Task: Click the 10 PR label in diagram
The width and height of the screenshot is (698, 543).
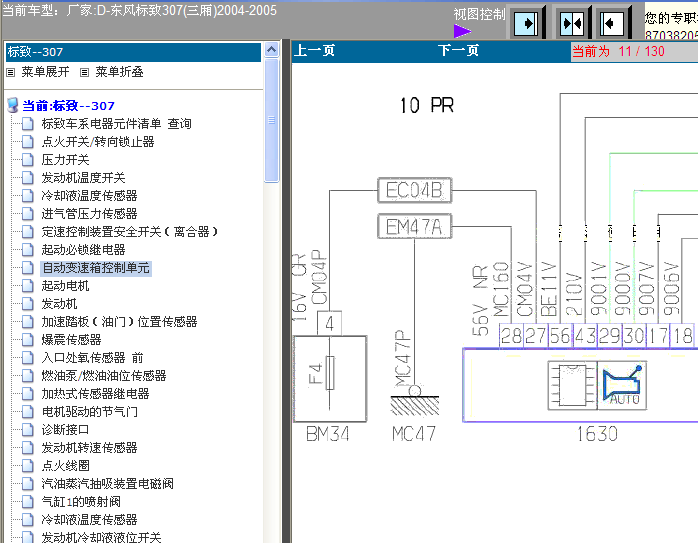Action: point(426,105)
